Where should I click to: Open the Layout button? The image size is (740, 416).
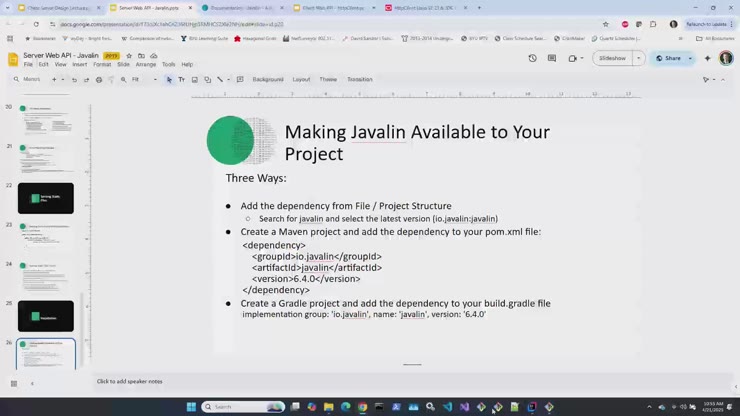(301, 79)
